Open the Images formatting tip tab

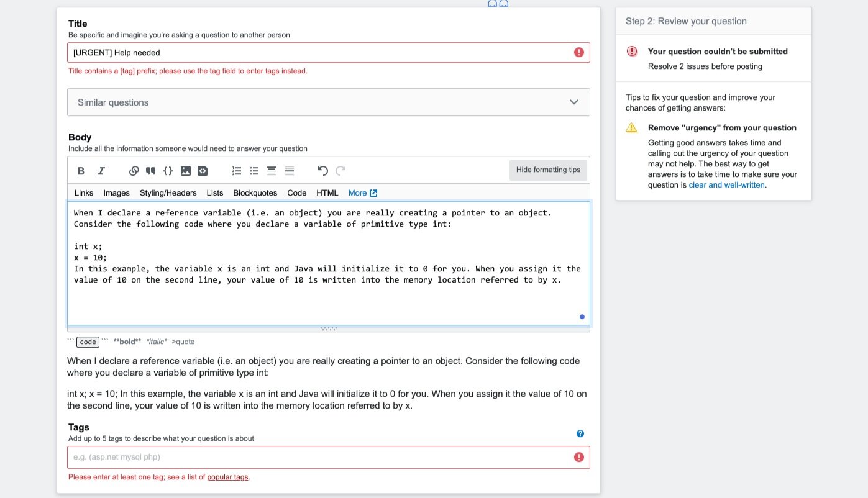pos(117,193)
